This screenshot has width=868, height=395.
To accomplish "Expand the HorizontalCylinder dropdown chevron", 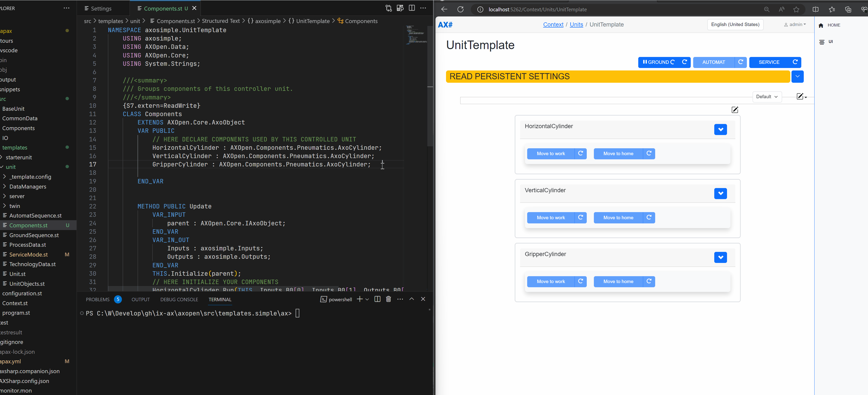I will click(721, 129).
